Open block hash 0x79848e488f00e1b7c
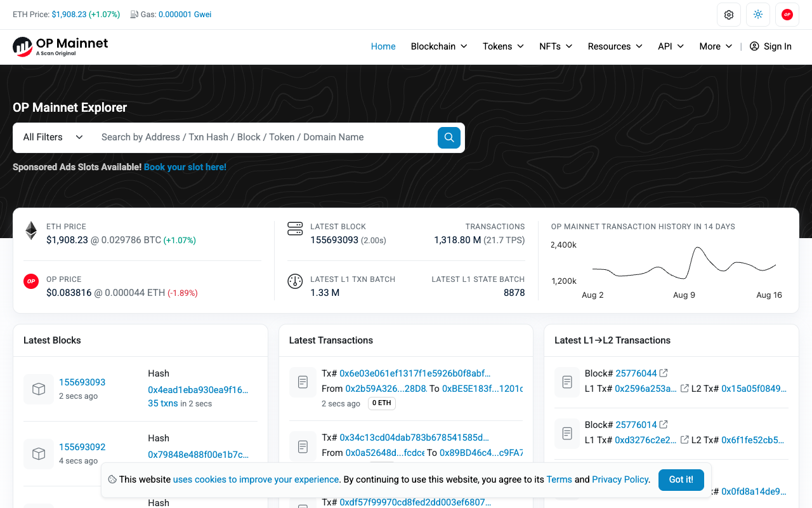The height and width of the screenshot is (508, 812). (198, 455)
